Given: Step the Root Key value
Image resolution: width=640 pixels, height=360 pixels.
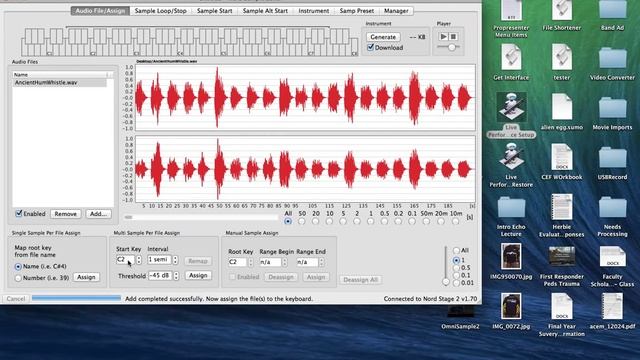Looking at the screenshot, I should pos(251,262).
